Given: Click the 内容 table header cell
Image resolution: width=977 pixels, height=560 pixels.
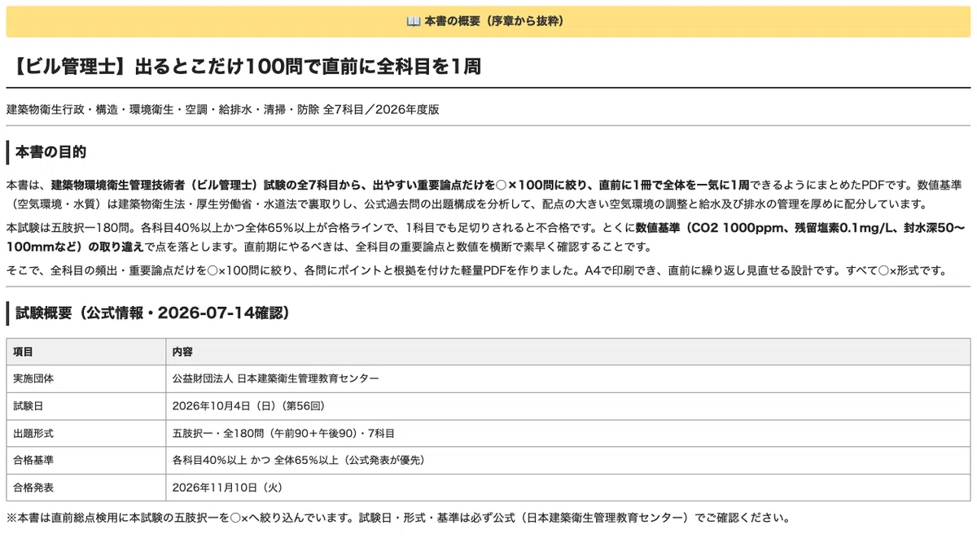Looking at the screenshot, I should (568, 352).
